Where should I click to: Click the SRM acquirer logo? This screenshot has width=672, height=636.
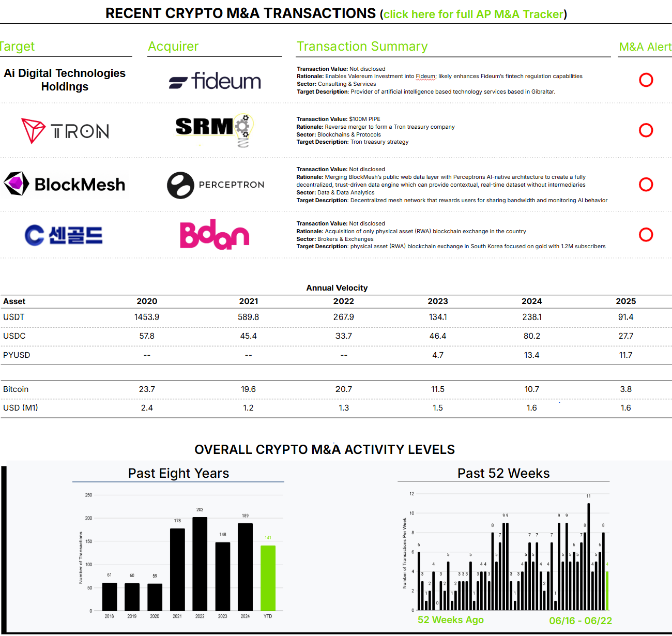[215, 130]
